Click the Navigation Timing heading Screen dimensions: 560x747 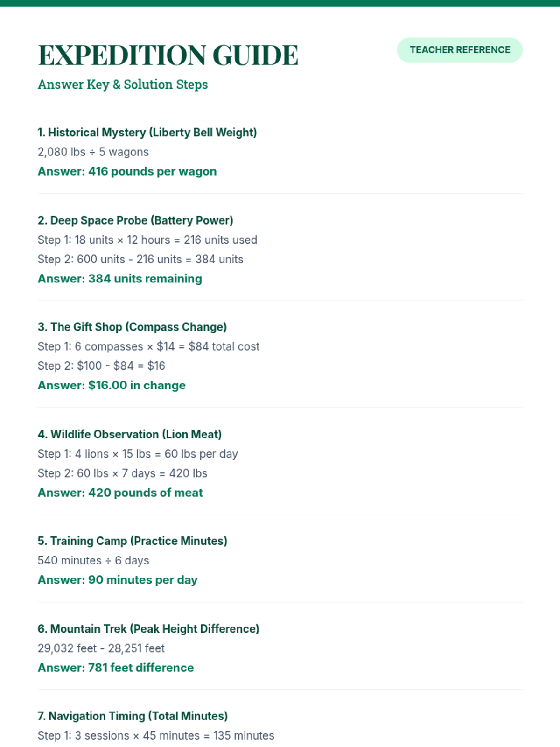point(133,716)
